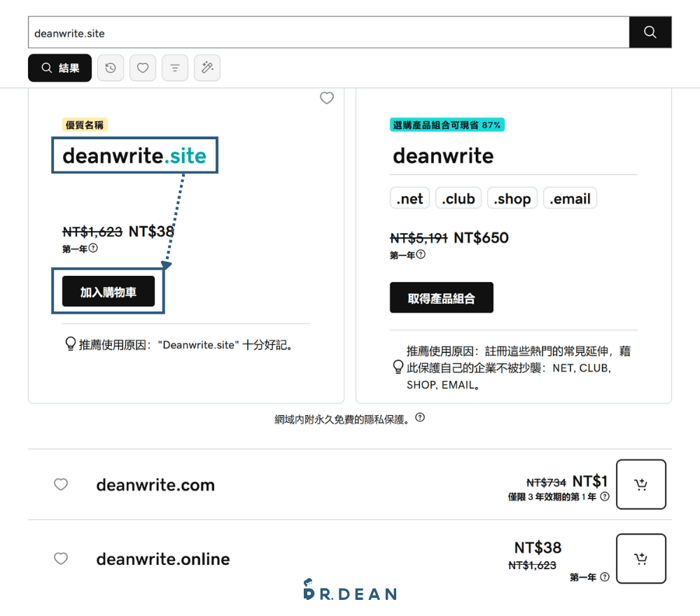Image resolution: width=700 pixels, height=616 pixels.
Task: Toggle the heart next to deanwrite.com
Action: tap(61, 484)
